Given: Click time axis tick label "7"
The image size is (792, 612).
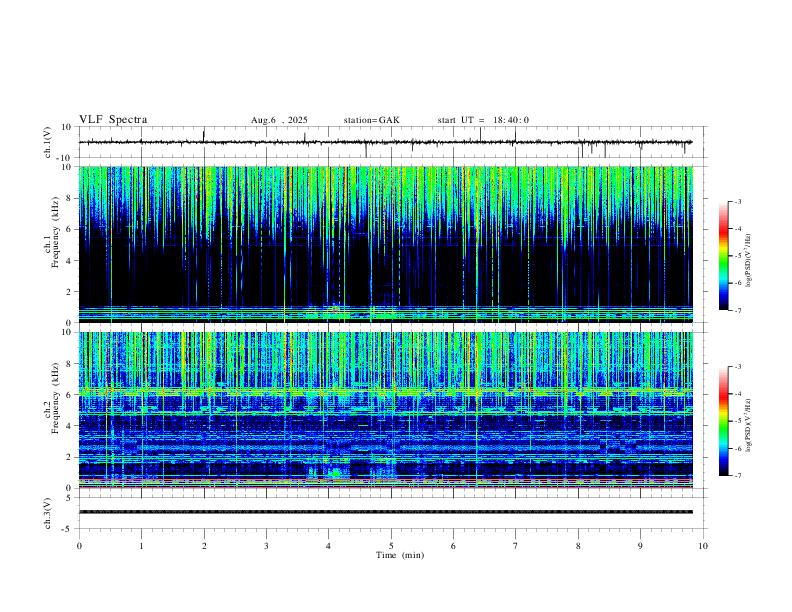Looking at the screenshot, I should [516, 546].
